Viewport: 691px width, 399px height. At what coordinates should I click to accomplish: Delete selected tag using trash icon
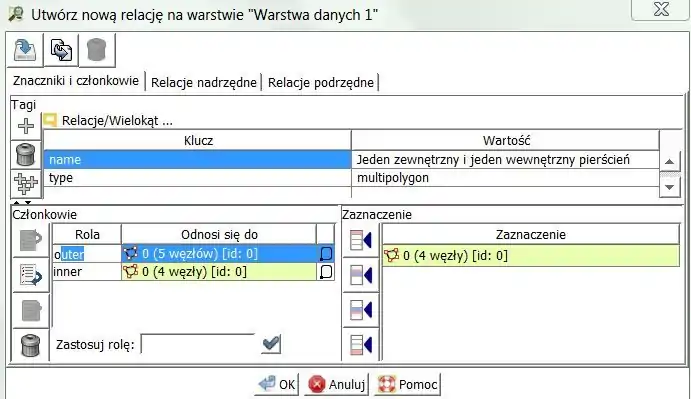coord(26,154)
